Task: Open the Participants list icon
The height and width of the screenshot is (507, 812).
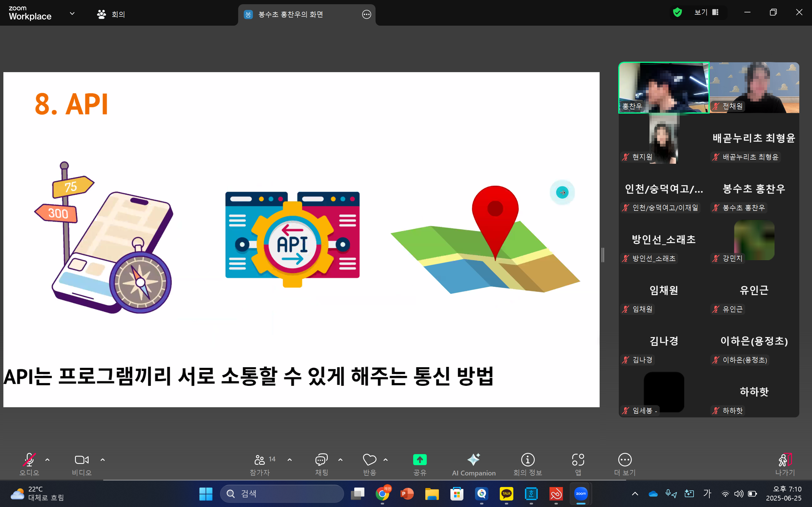Action: coord(260,460)
